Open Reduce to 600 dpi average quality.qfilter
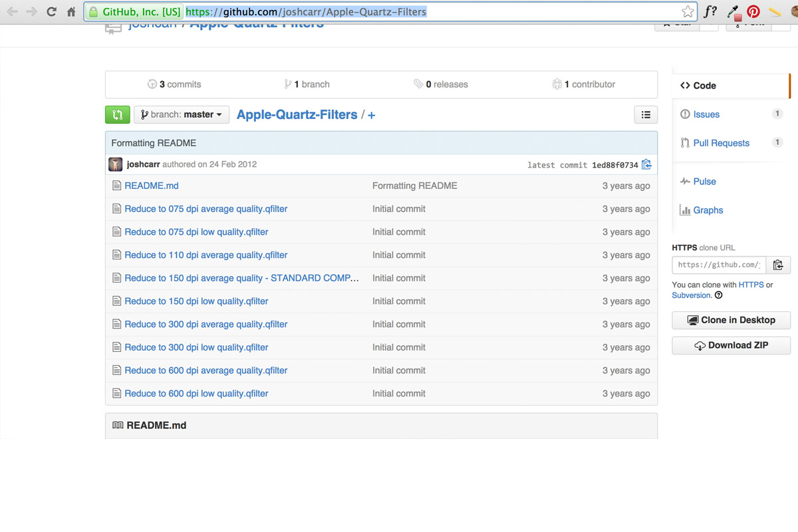The width and height of the screenshot is (798, 532). [206, 370]
